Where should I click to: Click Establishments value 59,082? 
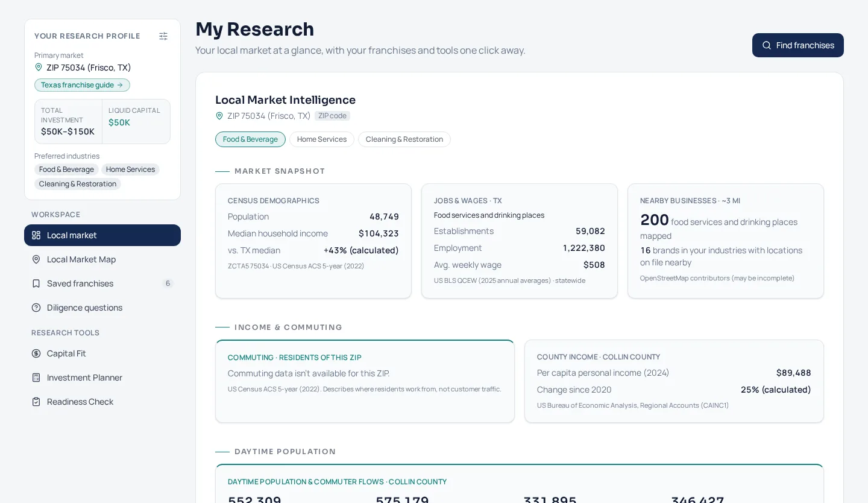pyautogui.click(x=590, y=231)
